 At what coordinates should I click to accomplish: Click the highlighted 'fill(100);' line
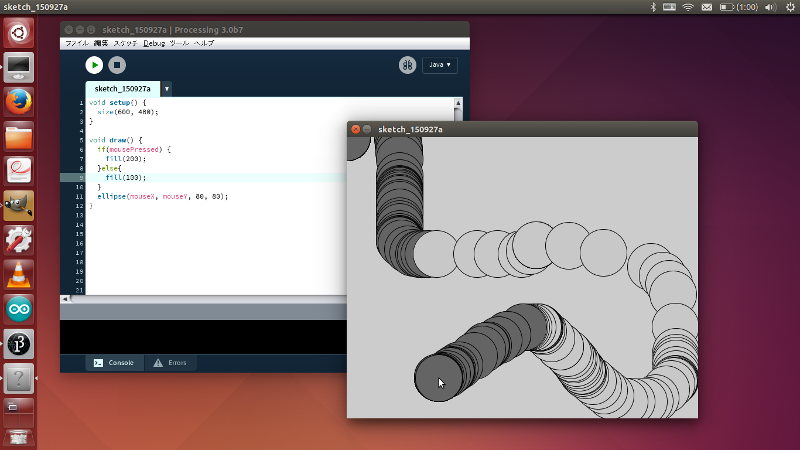[x=126, y=178]
